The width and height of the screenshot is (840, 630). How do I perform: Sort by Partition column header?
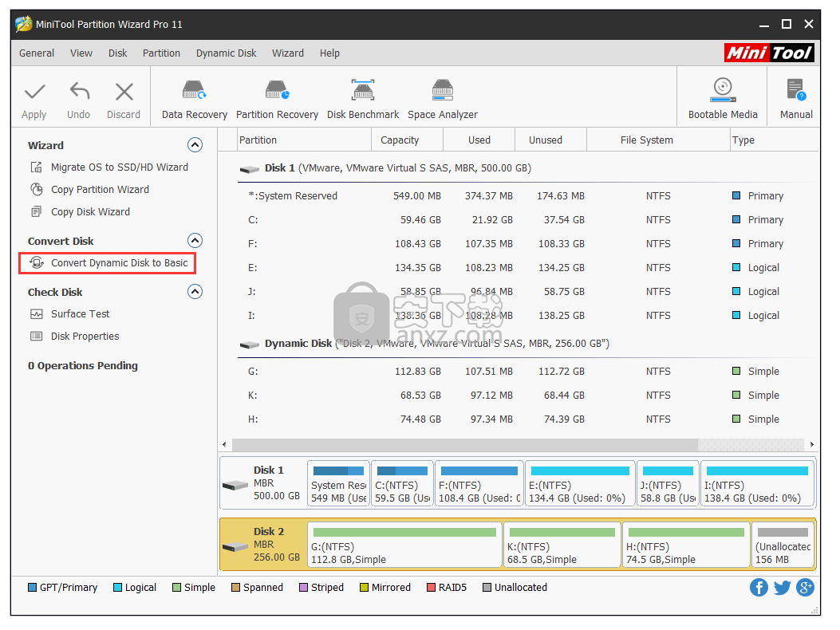[x=304, y=140]
